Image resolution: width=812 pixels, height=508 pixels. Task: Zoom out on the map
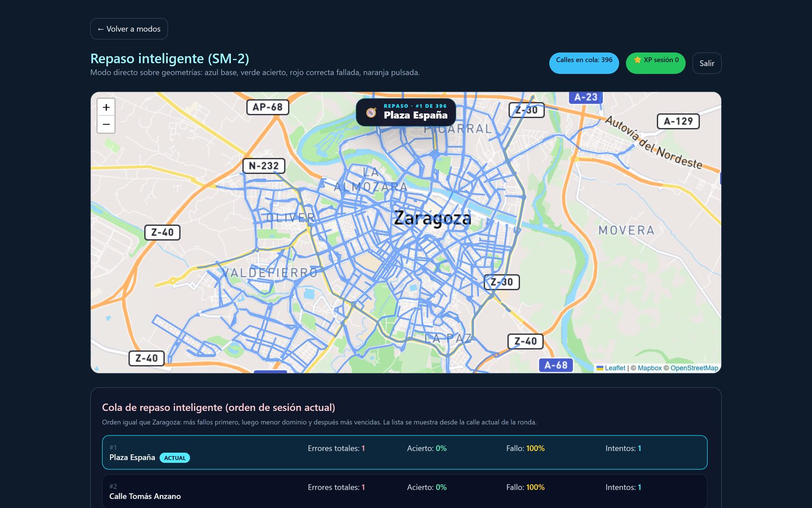[x=106, y=124]
